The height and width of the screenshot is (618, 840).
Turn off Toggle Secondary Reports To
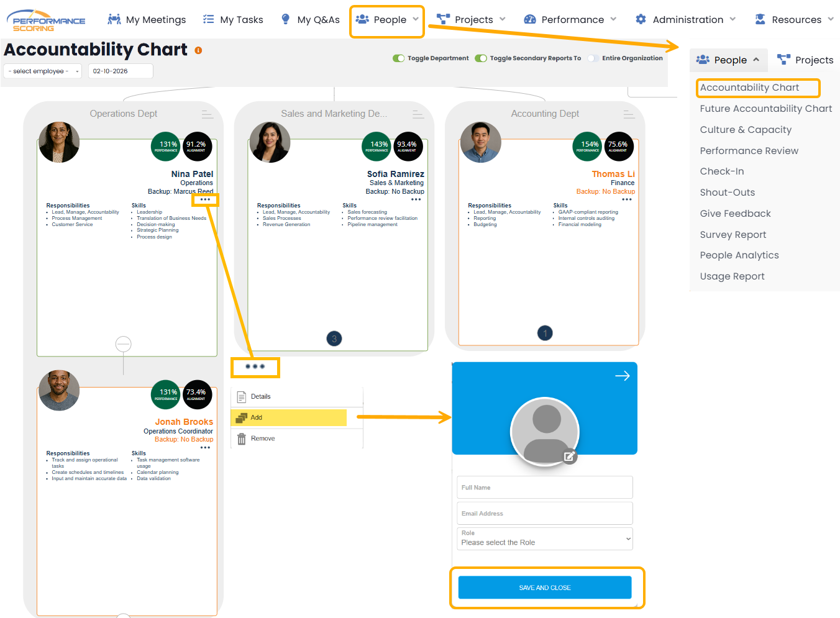tap(481, 58)
